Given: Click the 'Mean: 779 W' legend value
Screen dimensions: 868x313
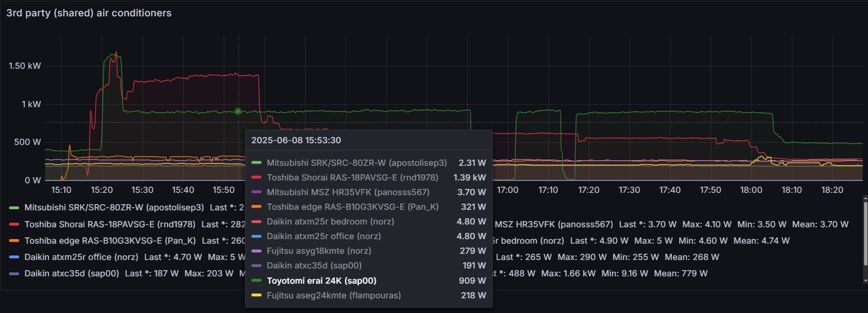Looking at the screenshot, I should pyautogui.click(x=681, y=273).
